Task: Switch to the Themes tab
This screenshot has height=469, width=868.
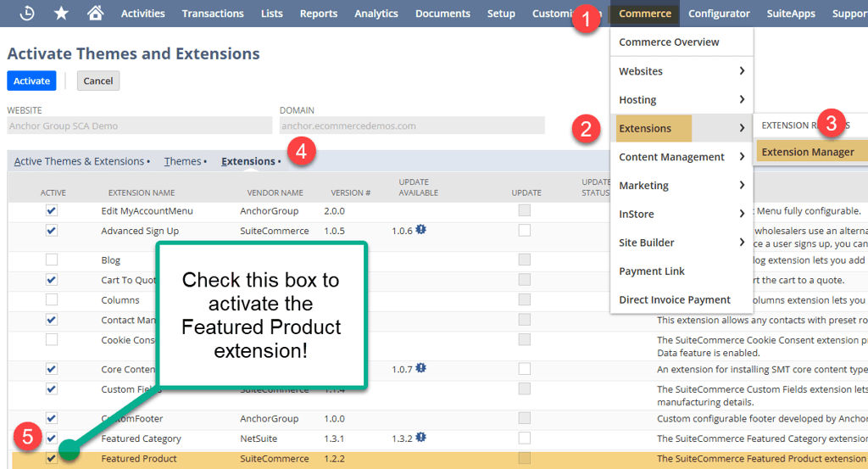Action: (x=183, y=161)
